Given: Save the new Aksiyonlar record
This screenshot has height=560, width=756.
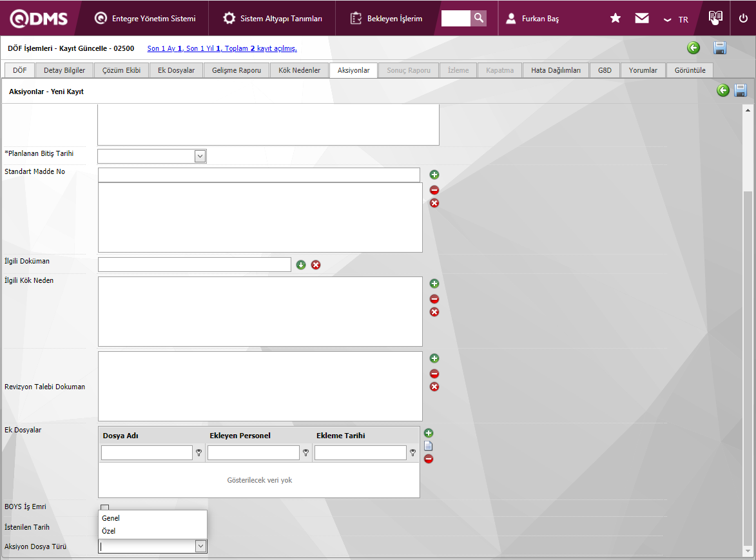Looking at the screenshot, I should (x=740, y=90).
